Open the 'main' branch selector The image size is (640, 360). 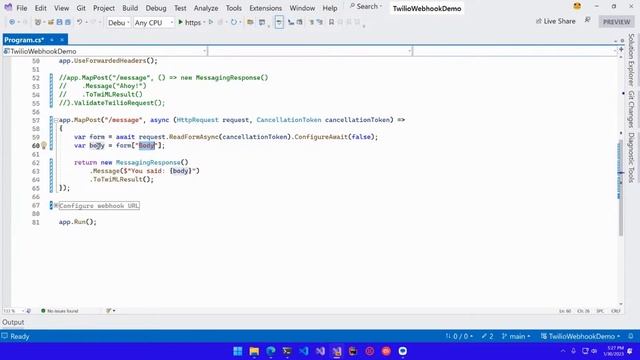(516, 336)
